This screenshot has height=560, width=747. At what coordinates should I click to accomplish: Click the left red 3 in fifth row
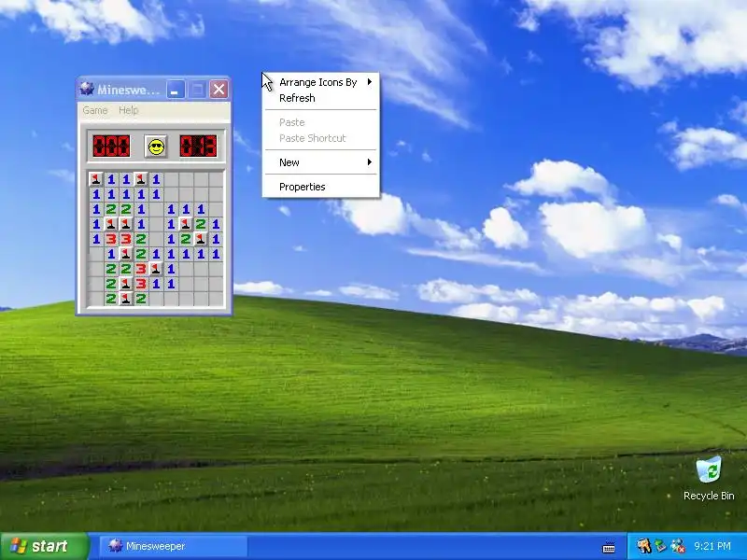pos(111,239)
